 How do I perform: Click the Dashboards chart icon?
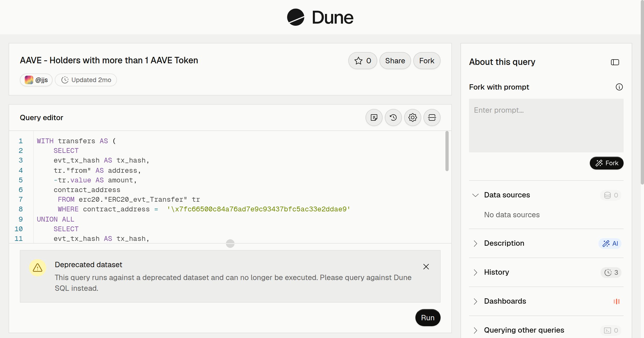(x=616, y=302)
